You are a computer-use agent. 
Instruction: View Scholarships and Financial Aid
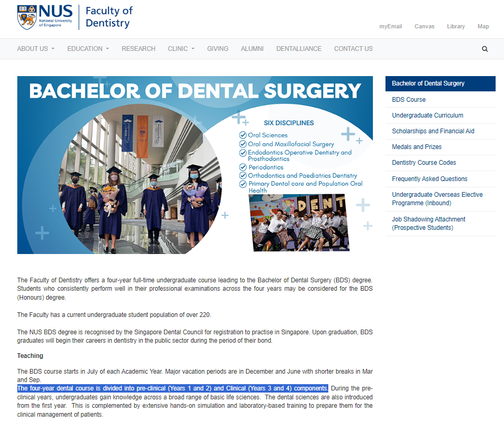(433, 131)
